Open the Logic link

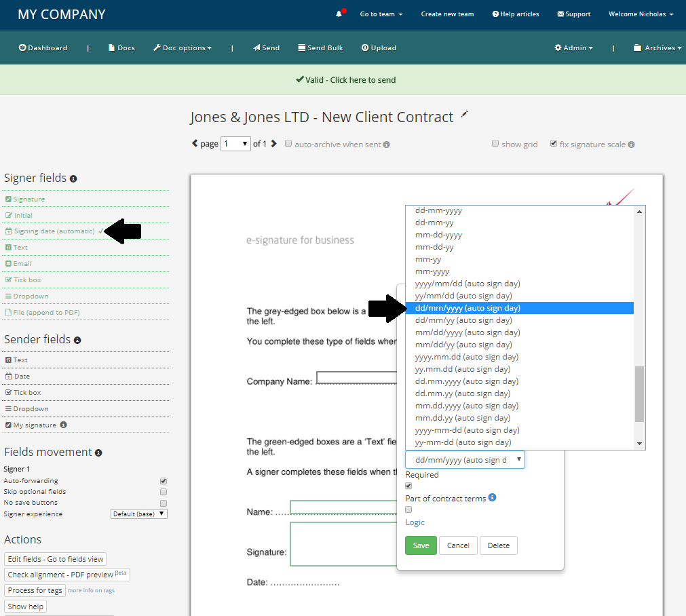[x=415, y=522]
